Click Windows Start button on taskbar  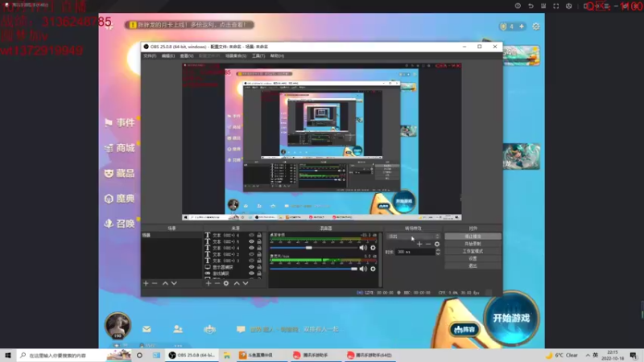8,355
